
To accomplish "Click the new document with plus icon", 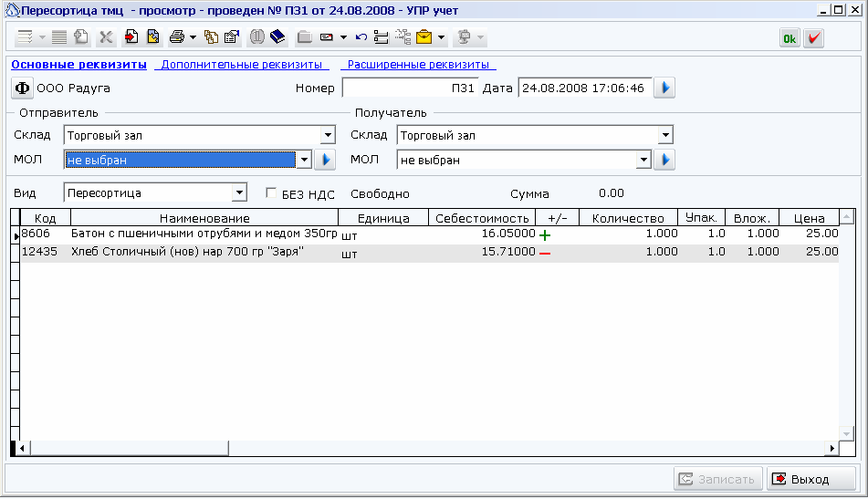I will coord(81,37).
